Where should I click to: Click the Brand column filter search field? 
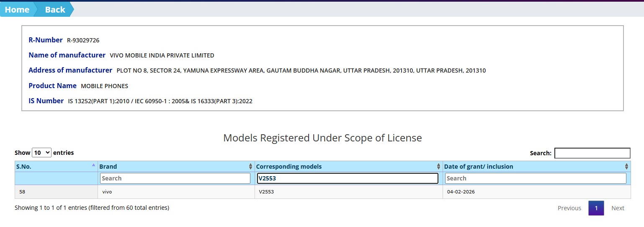tap(175, 178)
